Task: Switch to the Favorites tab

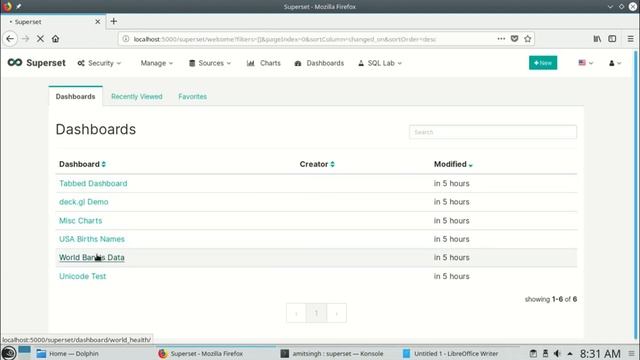Action: pyautogui.click(x=193, y=96)
